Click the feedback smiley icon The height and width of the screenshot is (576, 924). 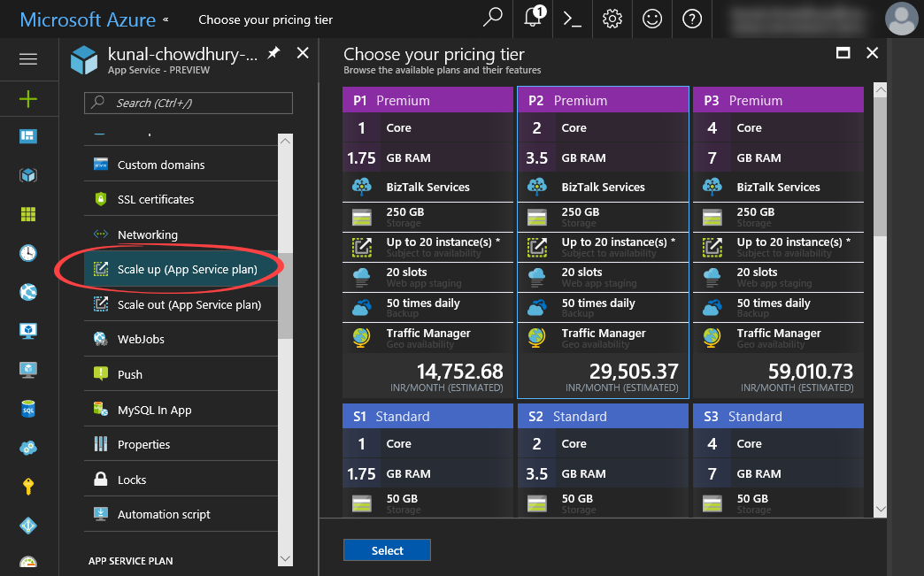coord(651,19)
